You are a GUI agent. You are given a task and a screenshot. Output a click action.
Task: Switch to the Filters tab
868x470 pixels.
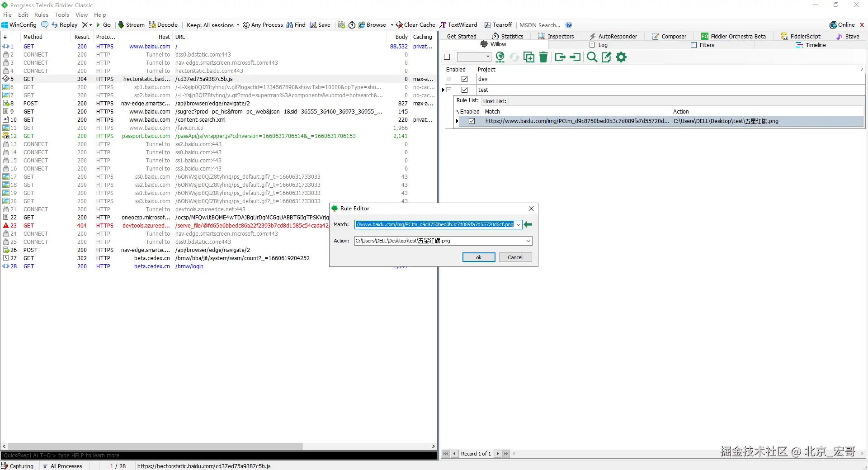pos(703,45)
